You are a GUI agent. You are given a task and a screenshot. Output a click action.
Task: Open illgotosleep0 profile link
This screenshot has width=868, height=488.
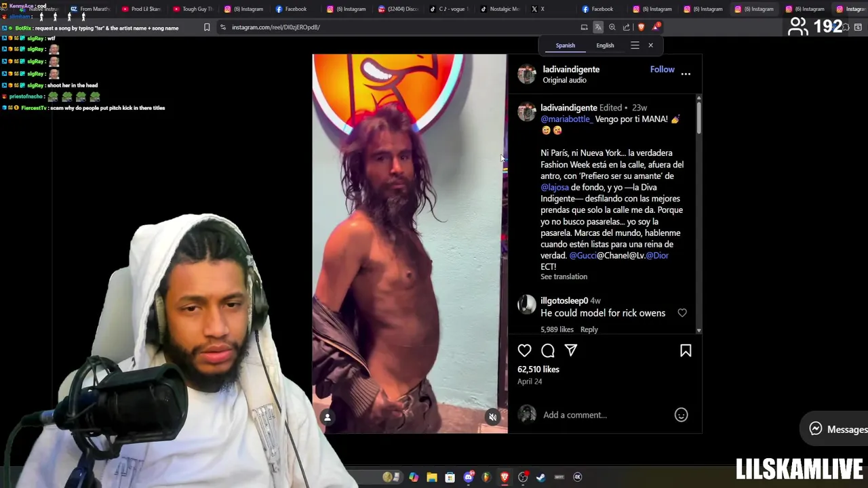(564, 301)
